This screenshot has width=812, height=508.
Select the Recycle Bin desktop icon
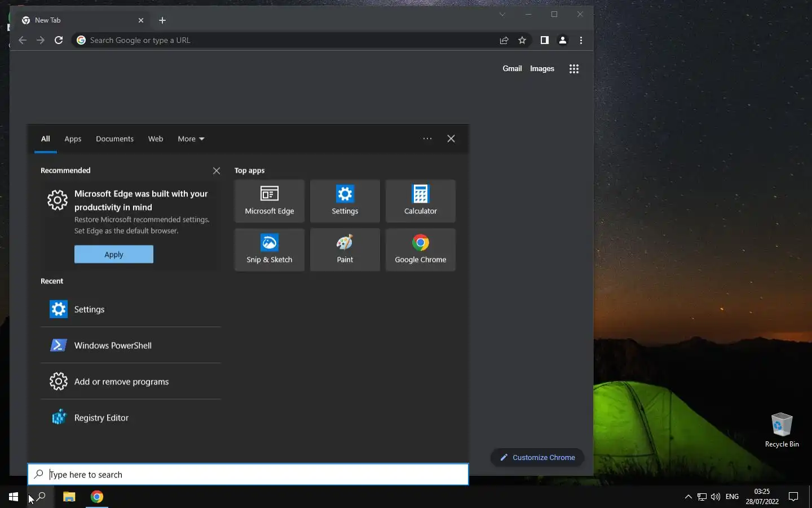782,430
